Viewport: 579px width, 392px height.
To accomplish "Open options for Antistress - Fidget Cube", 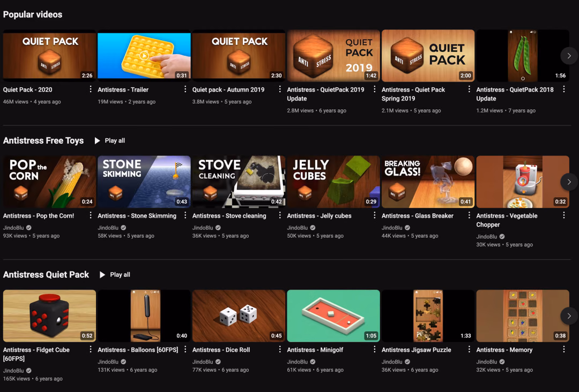I will point(91,349).
